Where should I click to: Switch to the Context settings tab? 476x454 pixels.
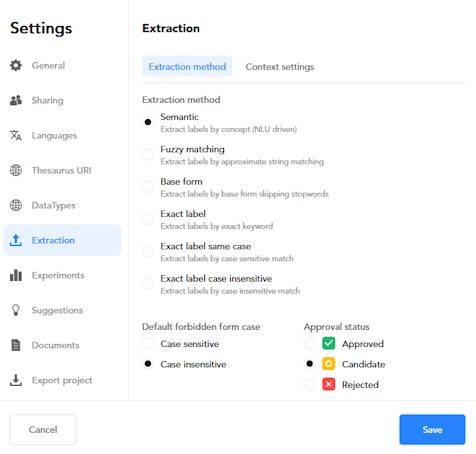pyautogui.click(x=280, y=67)
